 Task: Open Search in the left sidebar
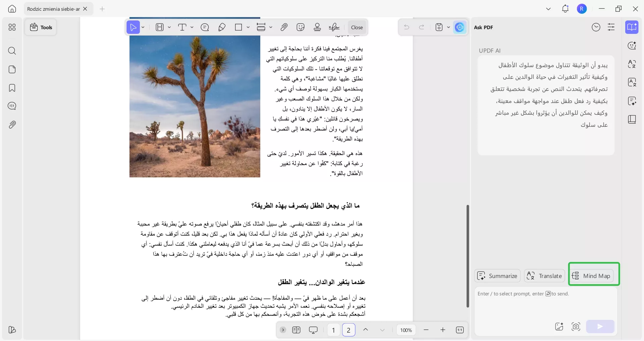click(12, 51)
